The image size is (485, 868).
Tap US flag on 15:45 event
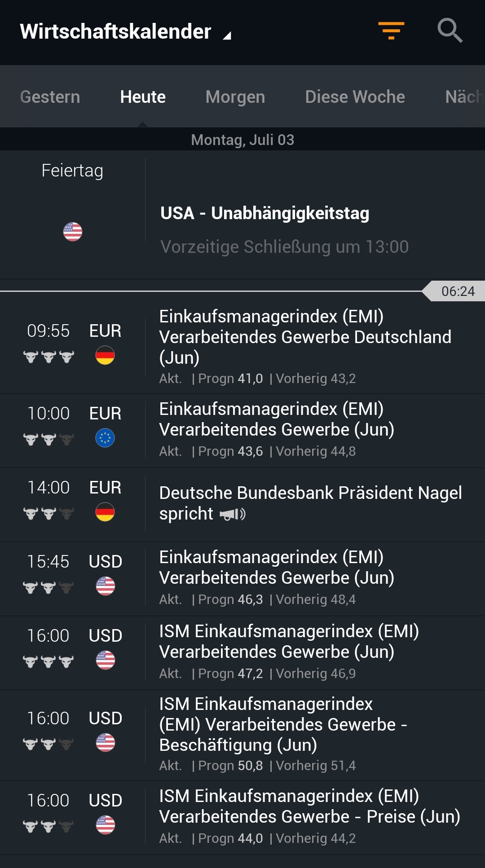106,586
